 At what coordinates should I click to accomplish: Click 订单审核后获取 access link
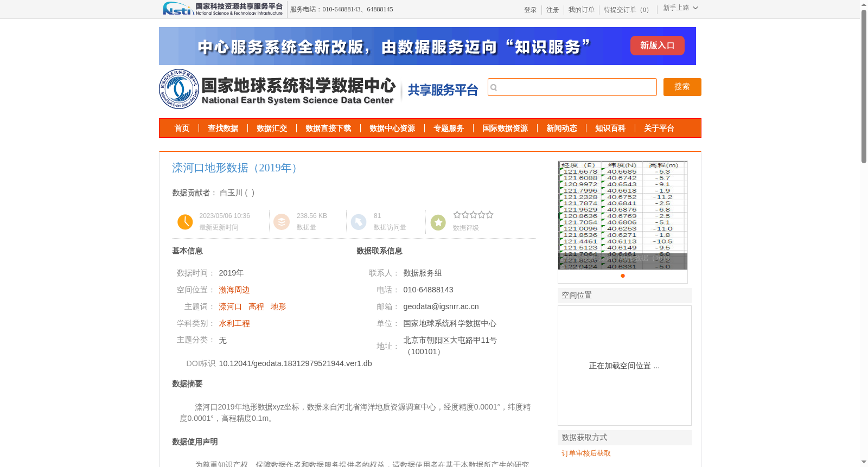click(586, 453)
